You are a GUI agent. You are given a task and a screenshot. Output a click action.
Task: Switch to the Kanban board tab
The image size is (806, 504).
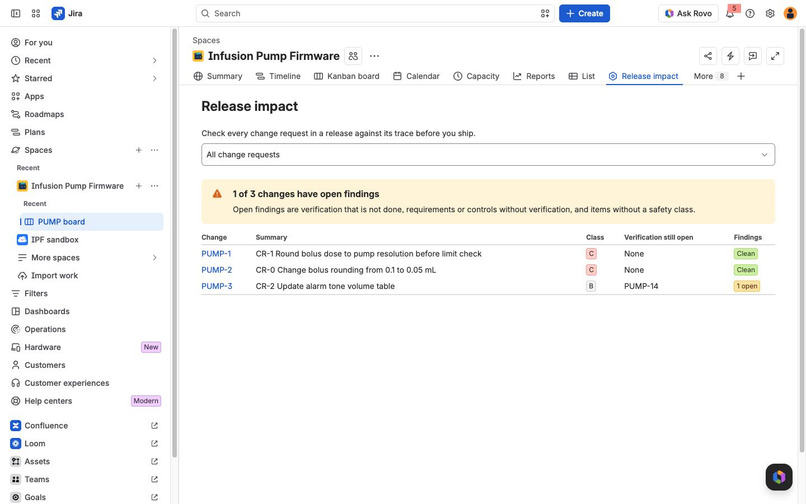coord(346,76)
